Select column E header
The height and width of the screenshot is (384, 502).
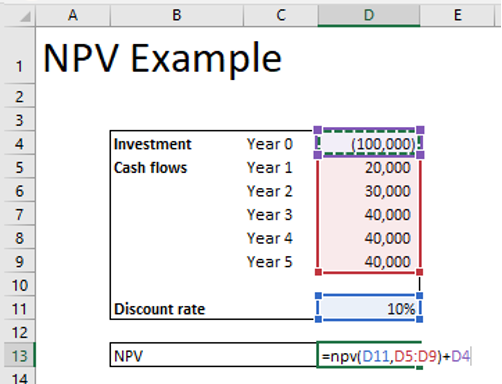(457, 15)
